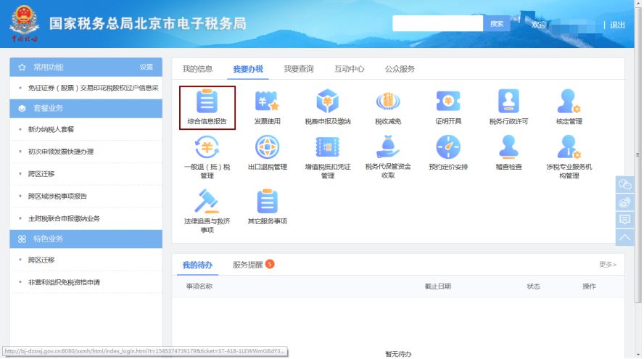
Task: Open 新办纳税人套餐 sidebar link
Action: [x=51, y=129]
